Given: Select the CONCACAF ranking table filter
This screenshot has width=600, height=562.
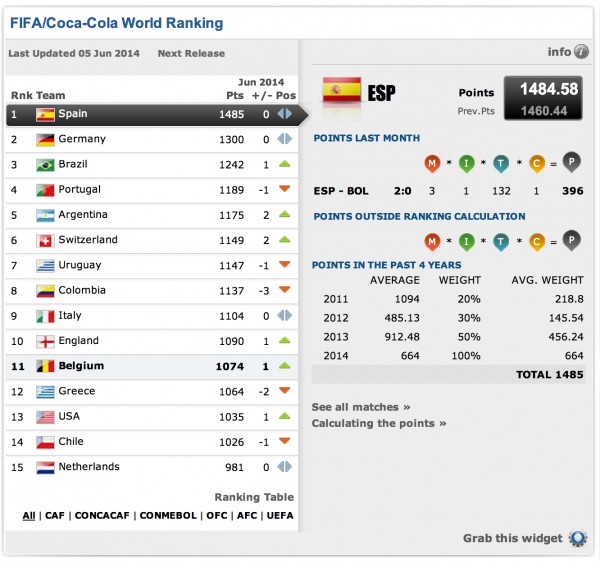Looking at the screenshot, I should pyautogui.click(x=102, y=516).
